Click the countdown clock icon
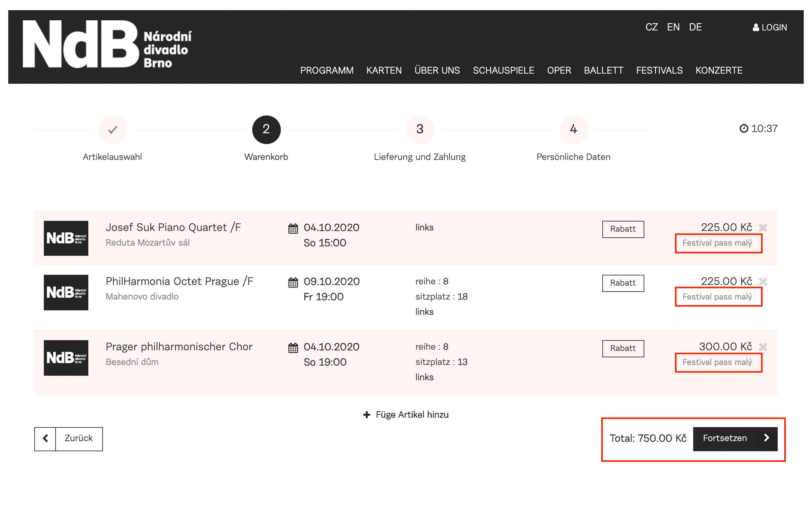The height and width of the screenshot is (528, 812). click(x=744, y=129)
